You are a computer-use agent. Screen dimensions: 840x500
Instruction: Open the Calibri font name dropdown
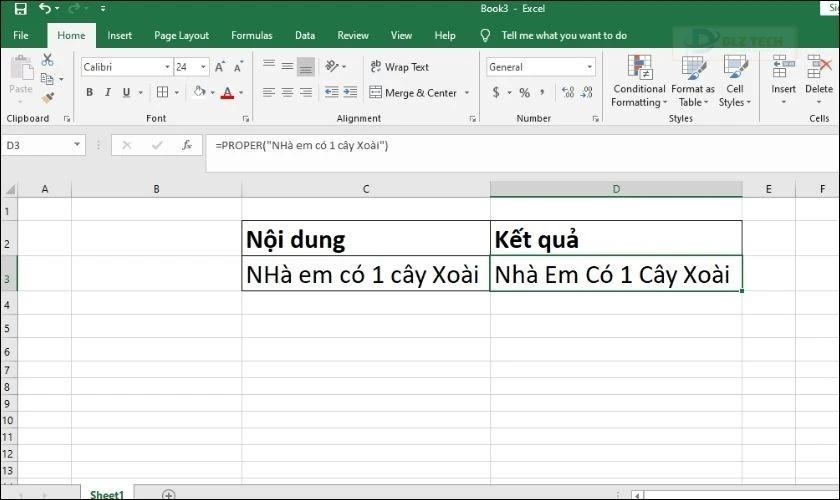pyautogui.click(x=167, y=67)
